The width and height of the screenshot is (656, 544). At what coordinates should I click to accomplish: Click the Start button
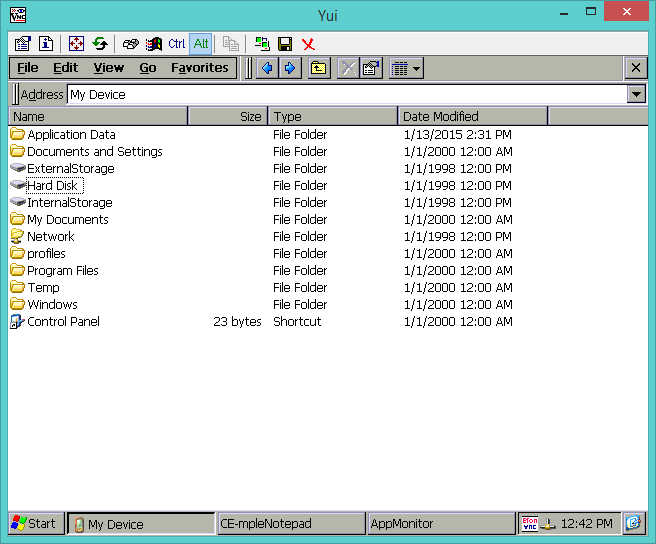[34, 523]
